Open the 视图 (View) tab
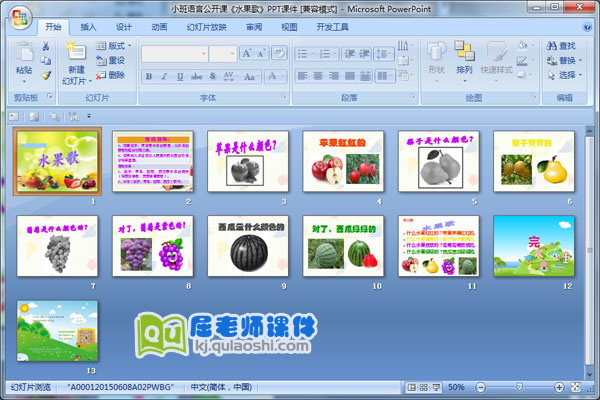Screen dimensions: 600x400 point(289,27)
